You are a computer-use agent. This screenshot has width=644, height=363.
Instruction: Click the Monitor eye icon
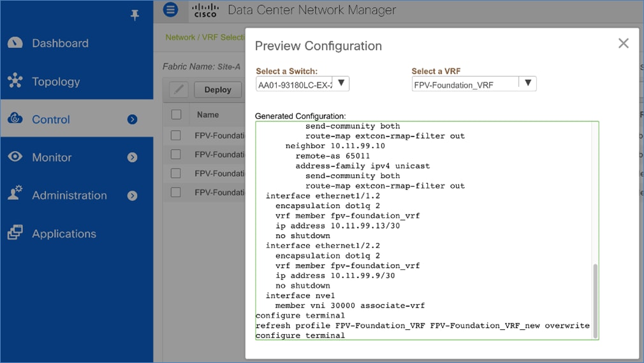[x=15, y=157]
